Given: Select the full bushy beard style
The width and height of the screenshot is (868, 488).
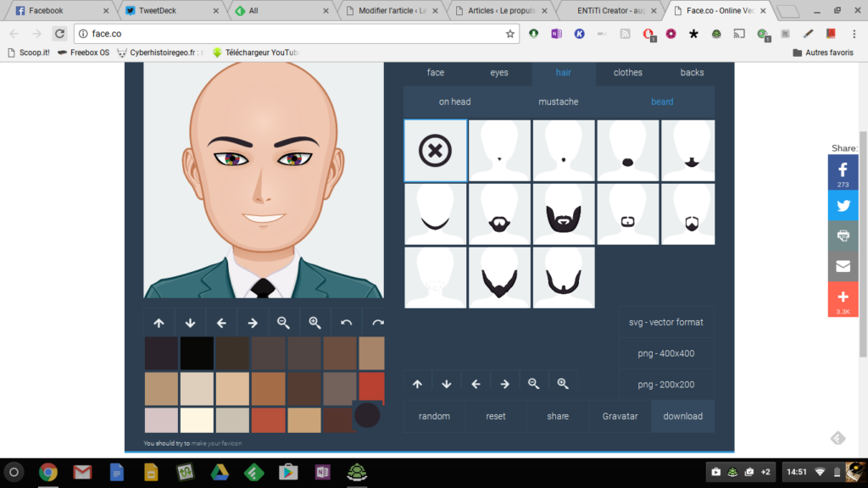Looking at the screenshot, I should coord(563,213).
